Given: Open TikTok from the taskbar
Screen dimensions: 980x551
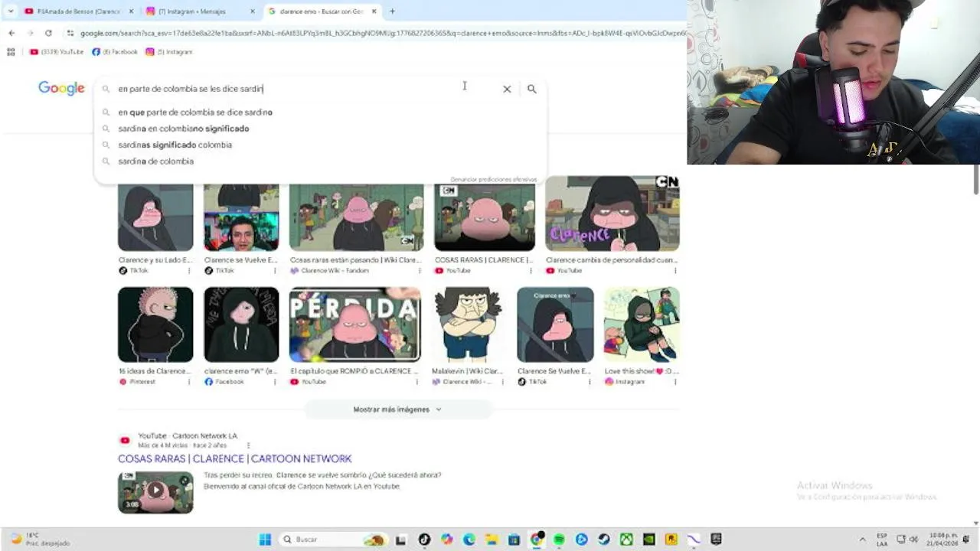Looking at the screenshot, I should point(424,540).
